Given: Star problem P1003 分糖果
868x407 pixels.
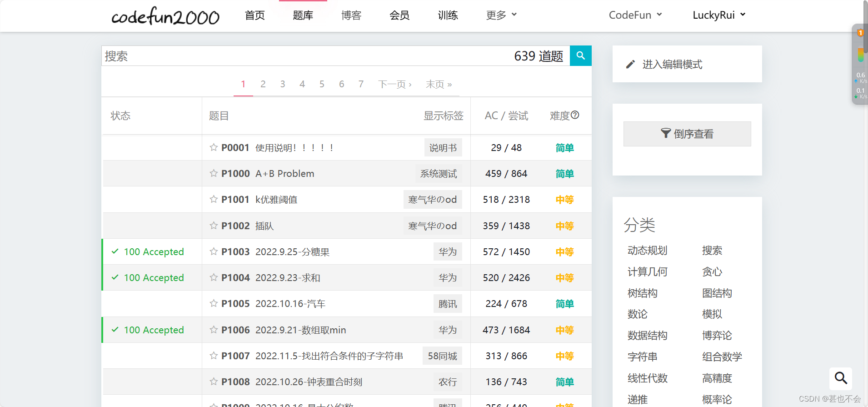Looking at the screenshot, I should pos(214,251).
